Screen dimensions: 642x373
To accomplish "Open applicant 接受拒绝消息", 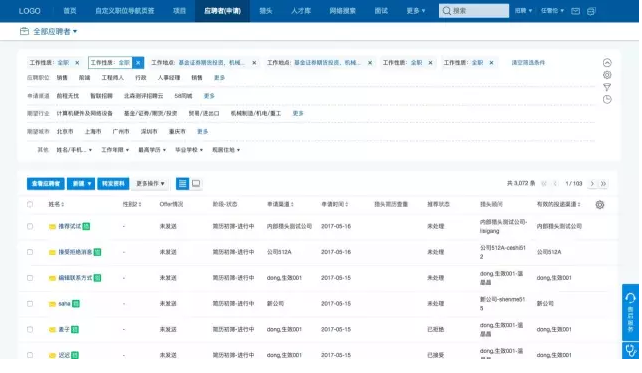I will [x=76, y=253].
